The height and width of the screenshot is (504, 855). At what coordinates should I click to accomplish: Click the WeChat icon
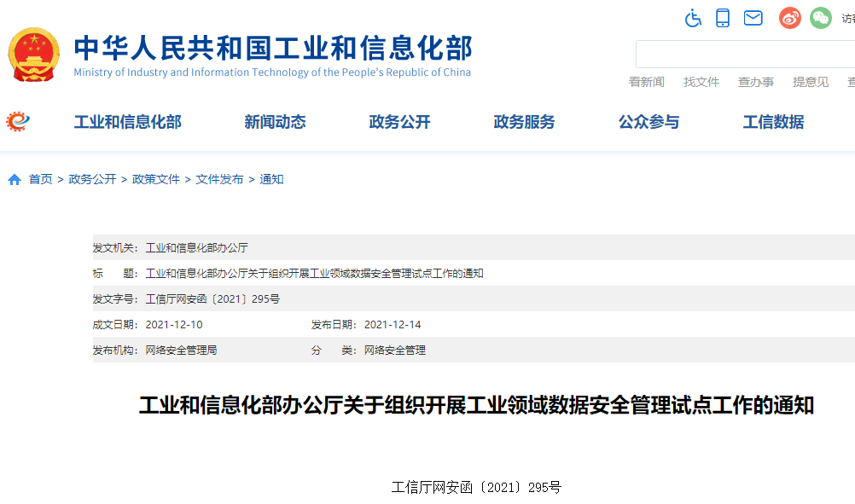[820, 17]
